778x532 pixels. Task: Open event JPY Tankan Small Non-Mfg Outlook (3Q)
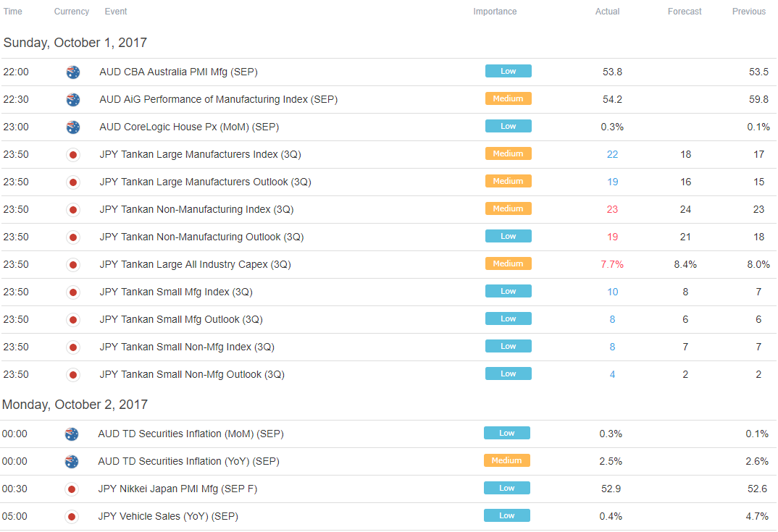pyautogui.click(x=192, y=375)
